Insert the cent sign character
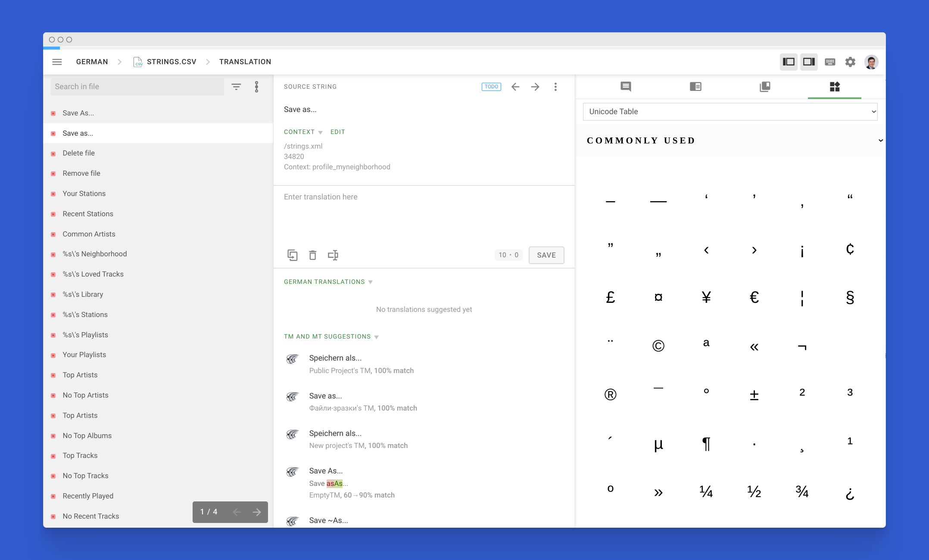929x560 pixels. pyautogui.click(x=850, y=249)
